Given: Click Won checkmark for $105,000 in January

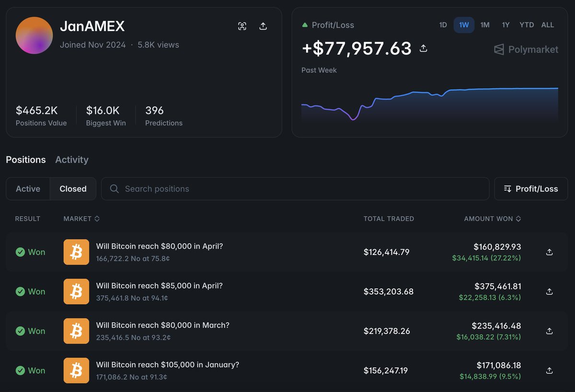Looking at the screenshot, I should click(20, 370).
